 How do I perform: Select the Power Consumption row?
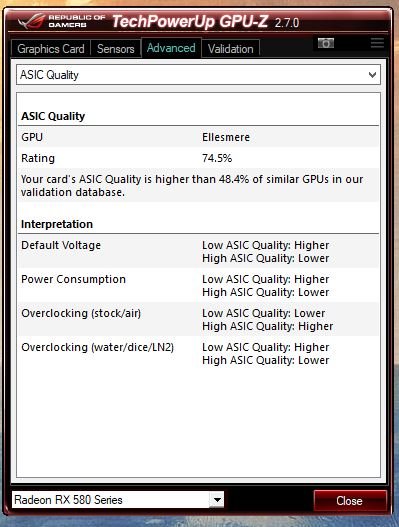198,285
